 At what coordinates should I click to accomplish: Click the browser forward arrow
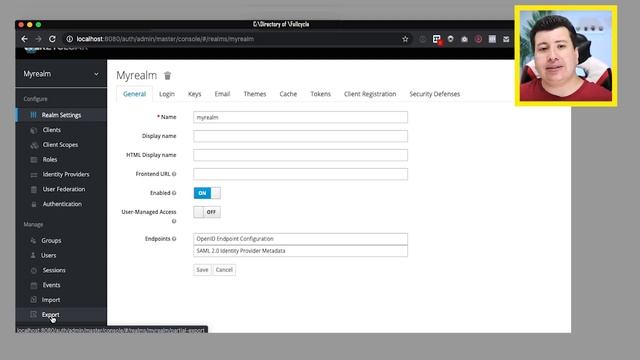pyautogui.click(x=38, y=39)
